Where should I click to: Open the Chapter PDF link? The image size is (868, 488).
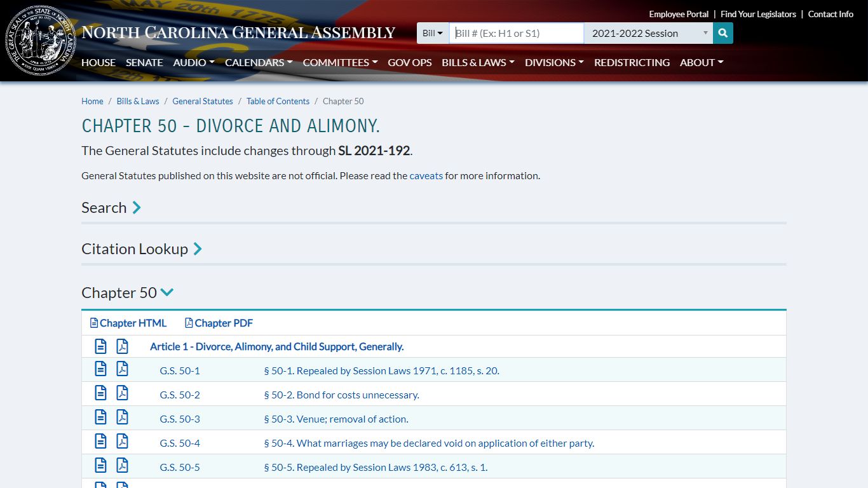[219, 323]
